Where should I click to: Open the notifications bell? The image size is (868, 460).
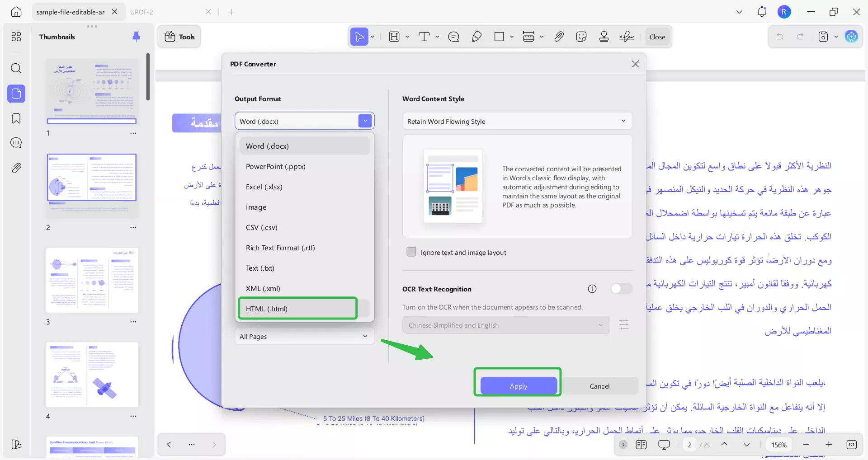click(762, 12)
